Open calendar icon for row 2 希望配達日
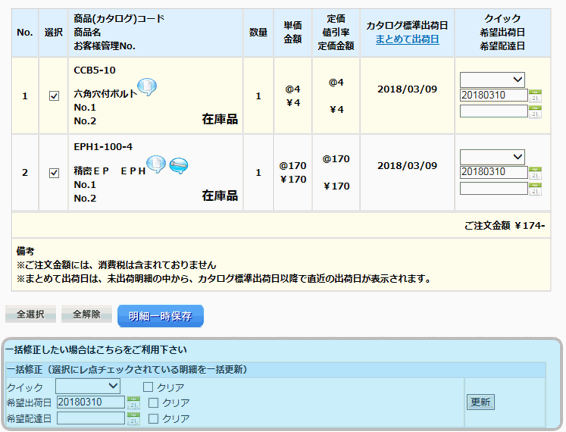Image resolution: width=566 pixels, height=432 pixels. point(535,189)
